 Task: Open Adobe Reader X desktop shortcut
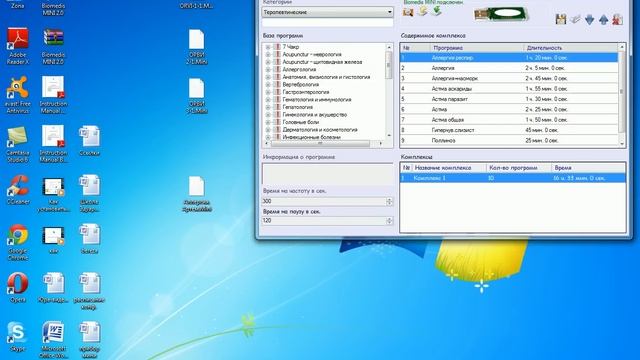18,46
